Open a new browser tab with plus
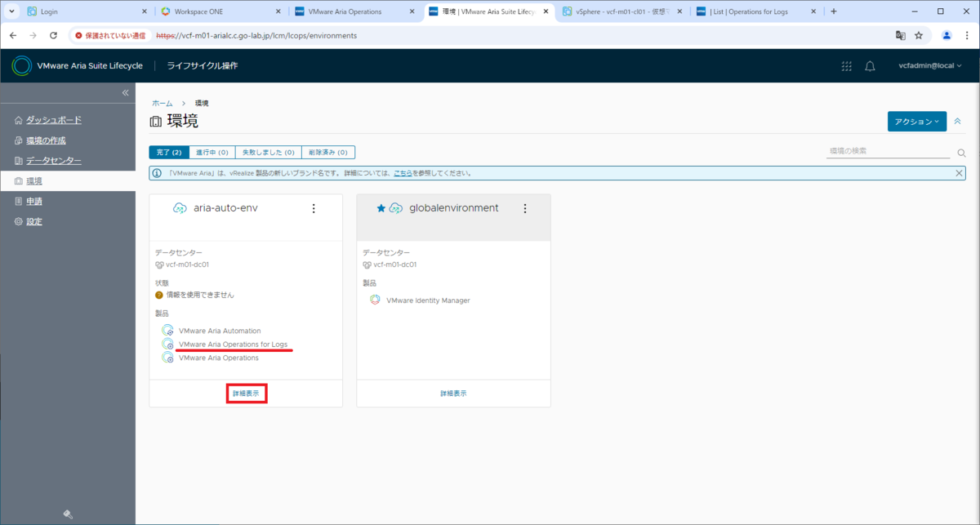The height and width of the screenshot is (525, 980). pyautogui.click(x=834, y=11)
